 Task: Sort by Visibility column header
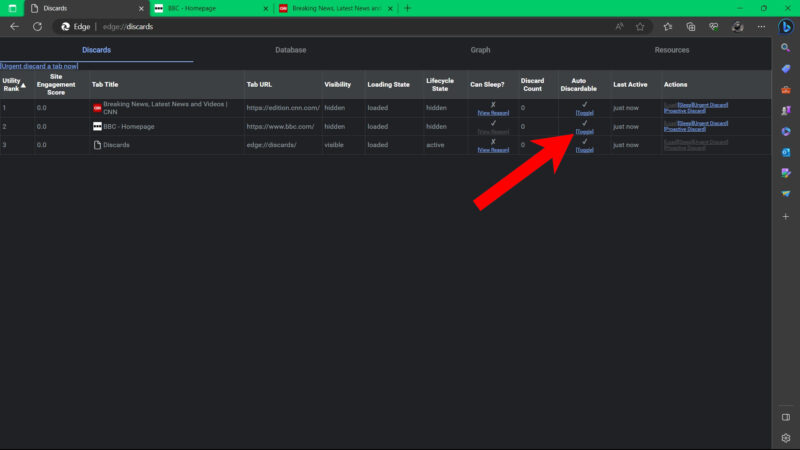click(338, 85)
